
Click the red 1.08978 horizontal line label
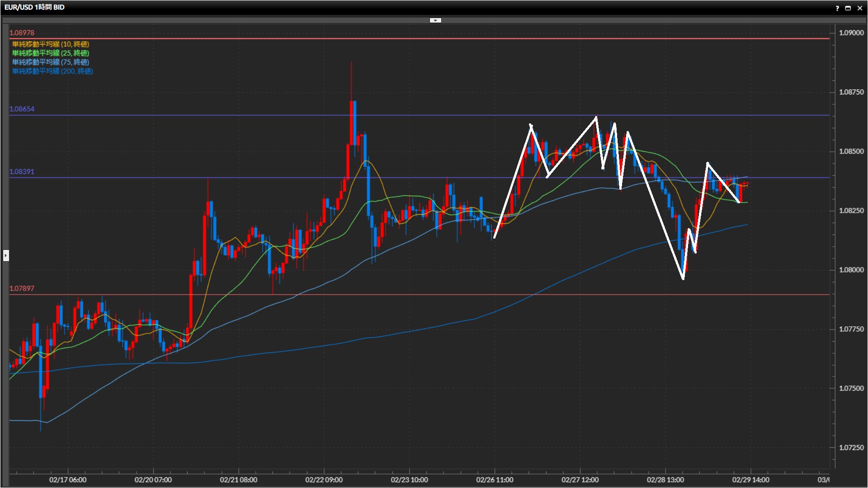(22, 33)
